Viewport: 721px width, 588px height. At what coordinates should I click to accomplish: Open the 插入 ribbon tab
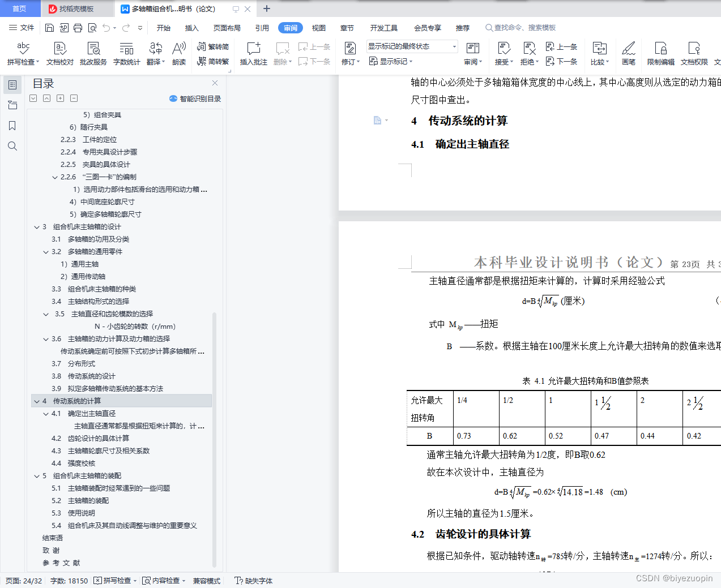coord(192,28)
